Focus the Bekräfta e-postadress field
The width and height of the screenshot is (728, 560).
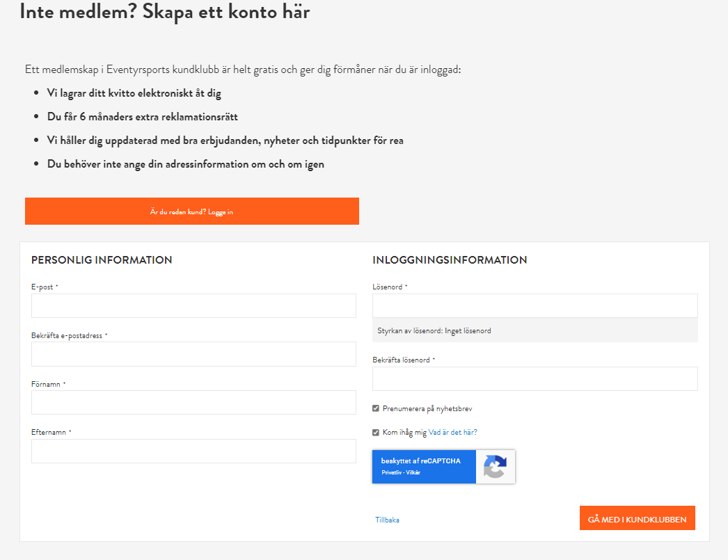193,354
